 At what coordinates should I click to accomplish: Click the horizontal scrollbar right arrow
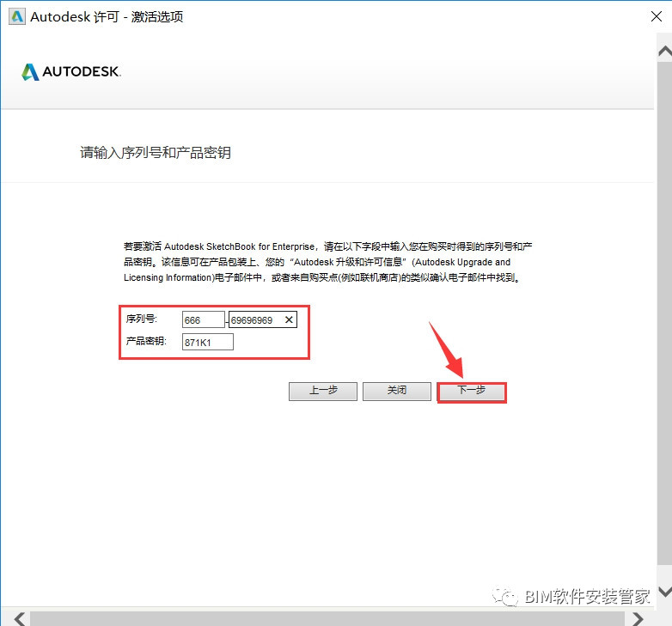coord(638,619)
